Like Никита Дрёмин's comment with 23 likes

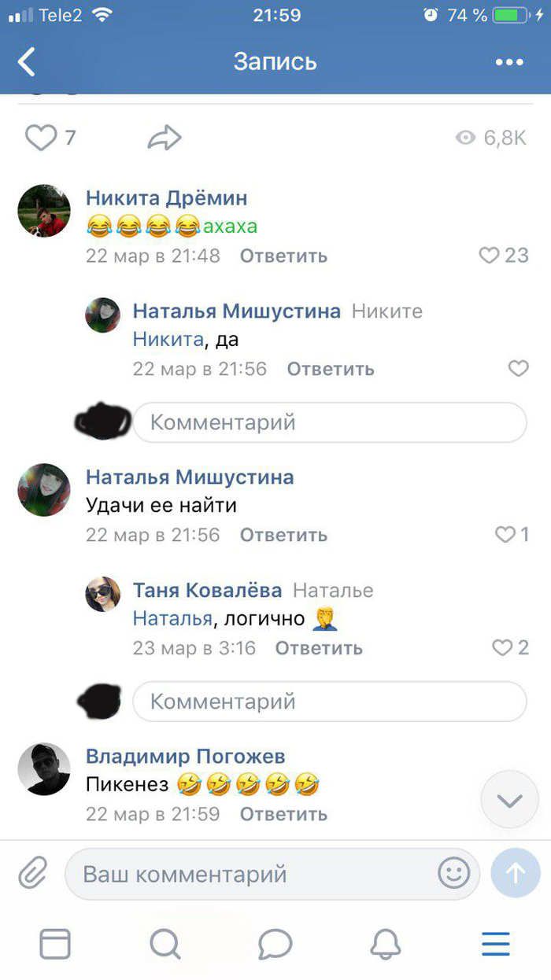pos(490,255)
